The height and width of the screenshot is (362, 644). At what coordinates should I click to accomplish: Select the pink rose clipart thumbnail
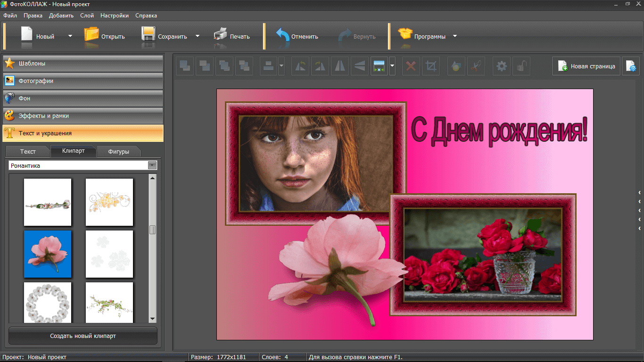point(48,254)
